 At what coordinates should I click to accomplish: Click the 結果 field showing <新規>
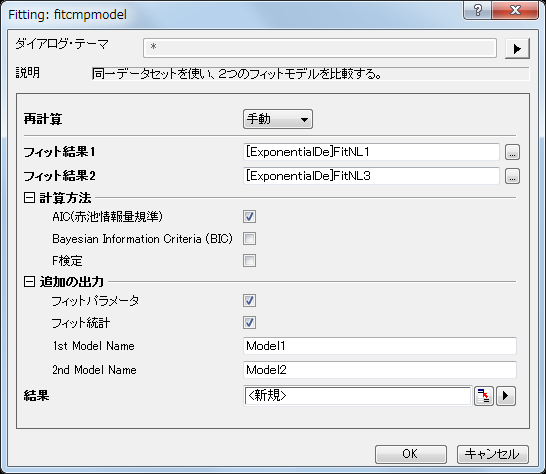coord(358,396)
